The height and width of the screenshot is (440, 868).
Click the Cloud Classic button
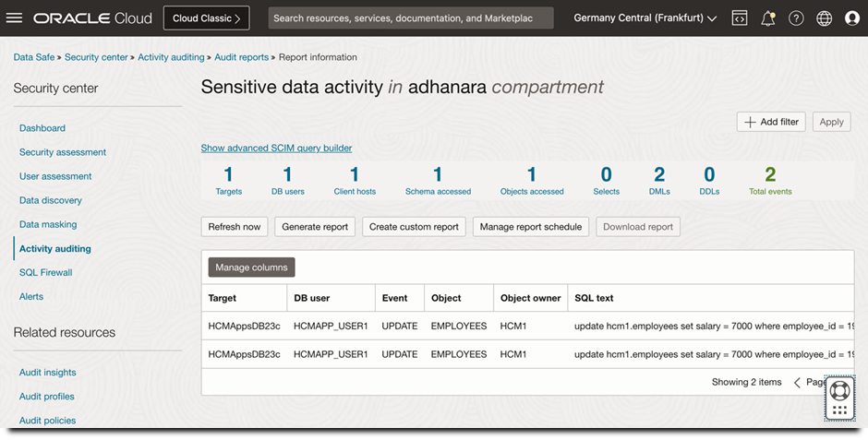(207, 18)
